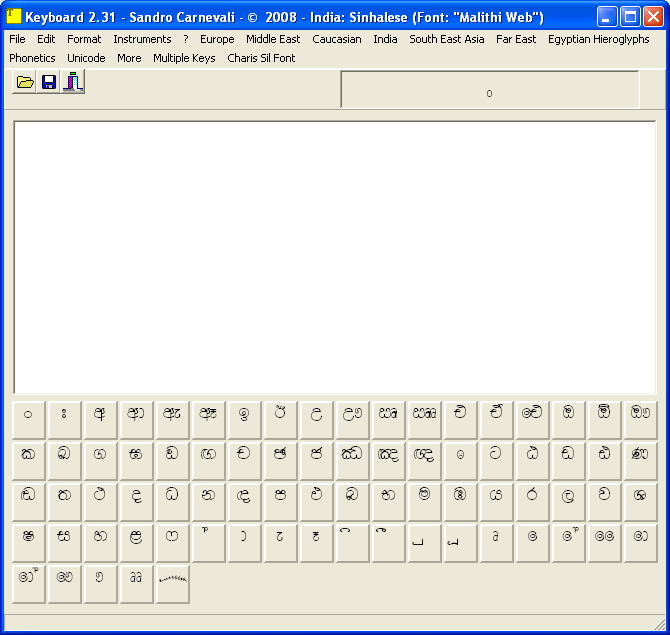
Task: Insert the anusvara ං key
Action: pyautogui.click(x=28, y=420)
